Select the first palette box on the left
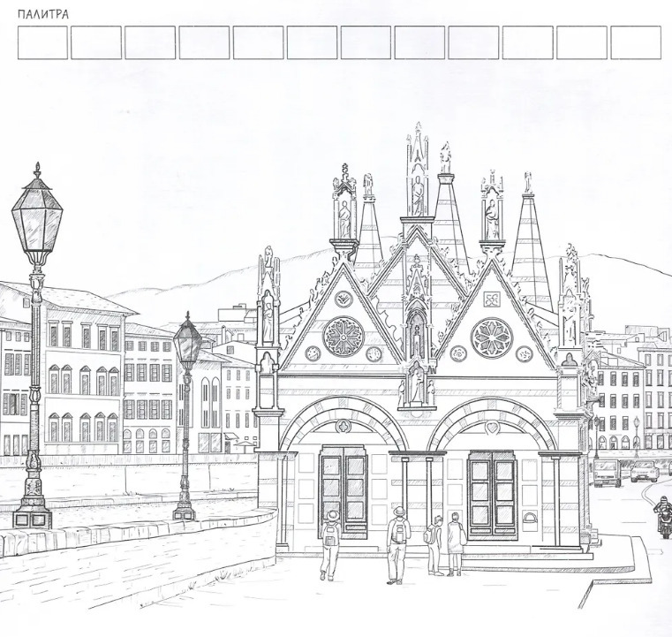Screen dimensions: 672x637 (x=42, y=42)
